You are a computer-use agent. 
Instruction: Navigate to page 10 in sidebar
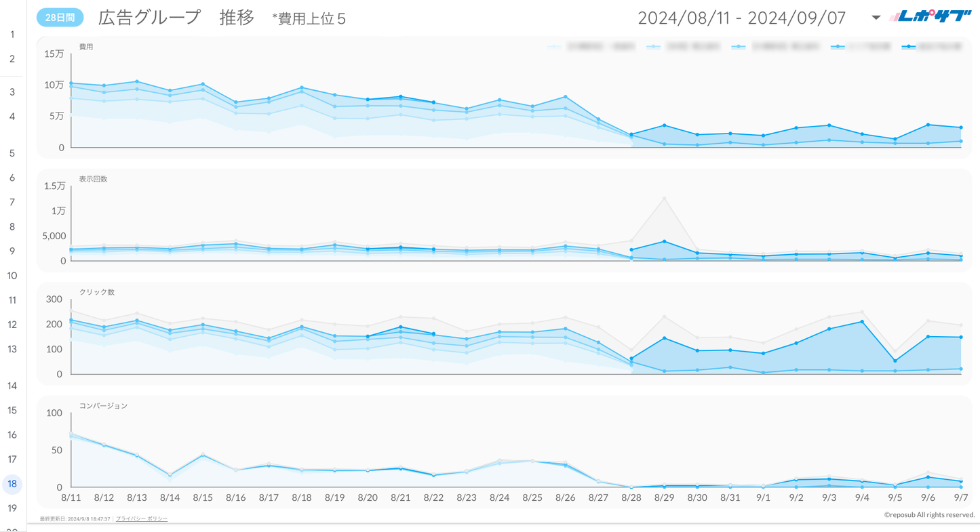point(12,276)
